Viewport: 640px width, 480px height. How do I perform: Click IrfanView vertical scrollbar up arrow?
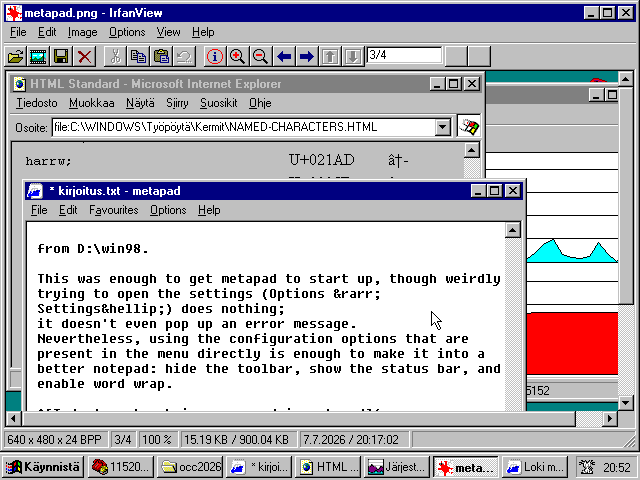pos(625,78)
